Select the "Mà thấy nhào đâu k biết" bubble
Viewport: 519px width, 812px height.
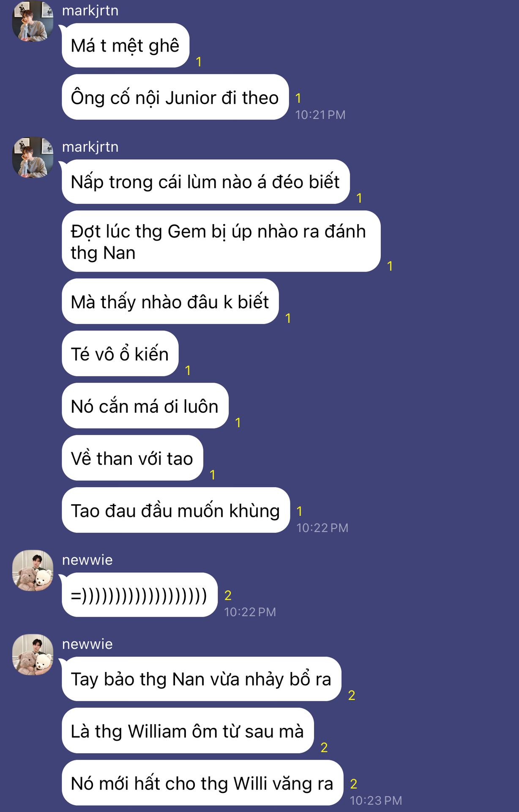tap(170, 302)
